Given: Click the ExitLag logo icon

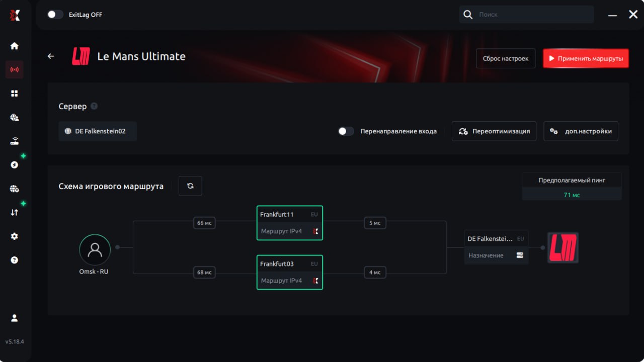Looking at the screenshot, I should tap(15, 16).
